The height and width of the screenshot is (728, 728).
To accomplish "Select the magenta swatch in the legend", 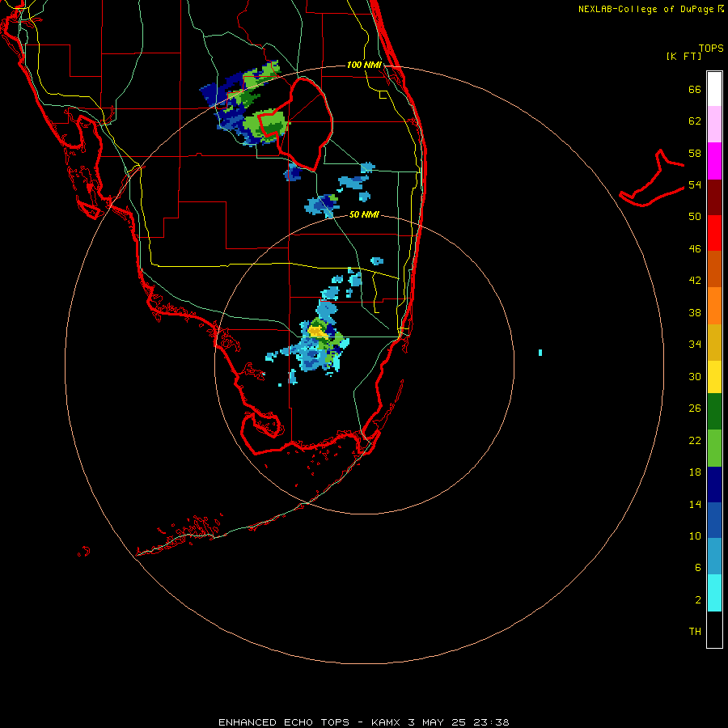I will tap(714, 161).
